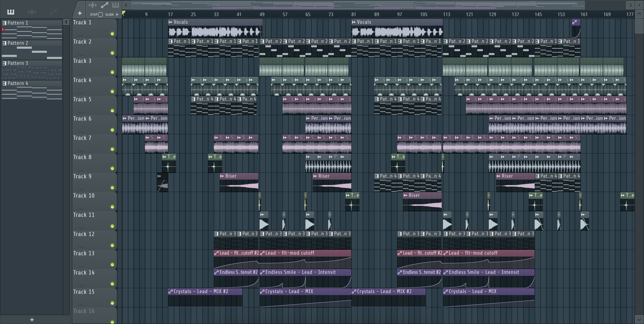This screenshot has height=324, width=644.
Task: Click bar 81 on the timeline ruler
Action: [354, 15]
